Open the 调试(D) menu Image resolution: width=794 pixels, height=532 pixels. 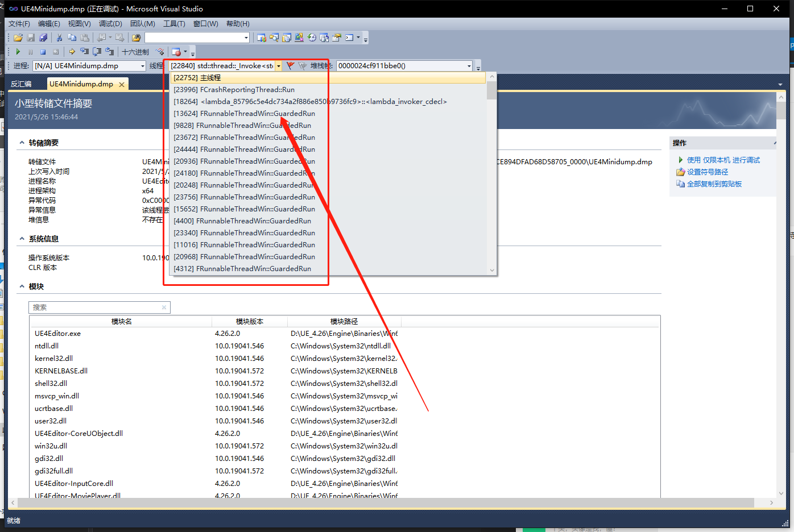(110, 23)
